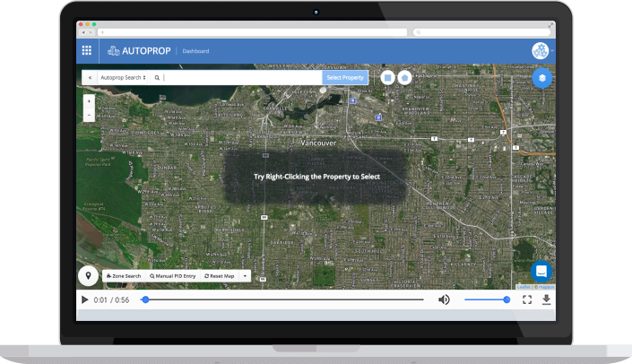Open the apps grid menu
Image resolution: width=632 pixels, height=364 pixels.
click(87, 51)
